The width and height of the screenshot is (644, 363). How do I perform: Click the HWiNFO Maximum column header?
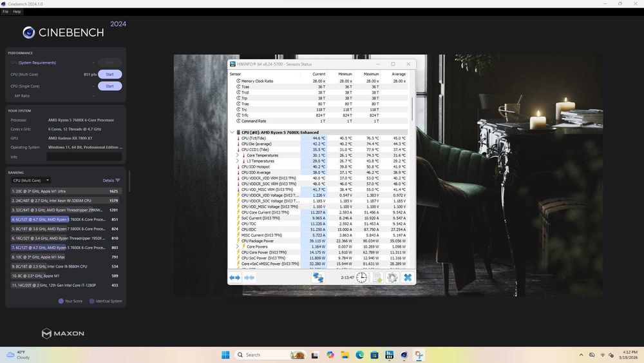367,74
